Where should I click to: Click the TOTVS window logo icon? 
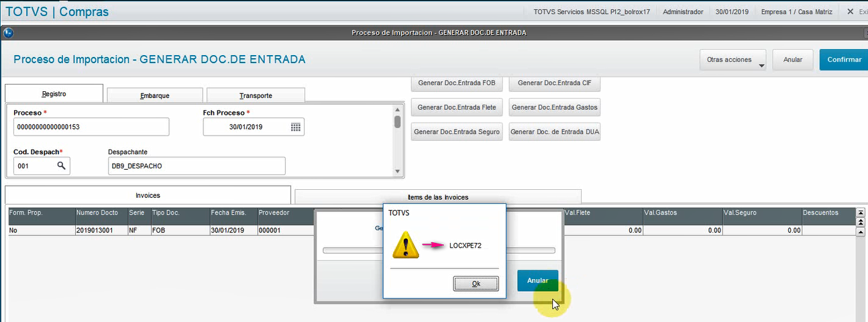(8, 32)
